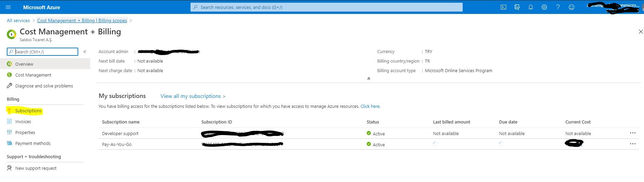Screen dimensions: 644x182
Task: Click the TRY currency value
Action: 429,51
